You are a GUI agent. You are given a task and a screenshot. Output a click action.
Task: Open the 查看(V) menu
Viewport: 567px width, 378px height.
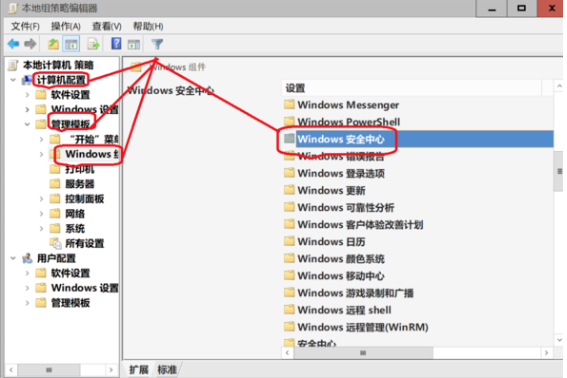107,26
